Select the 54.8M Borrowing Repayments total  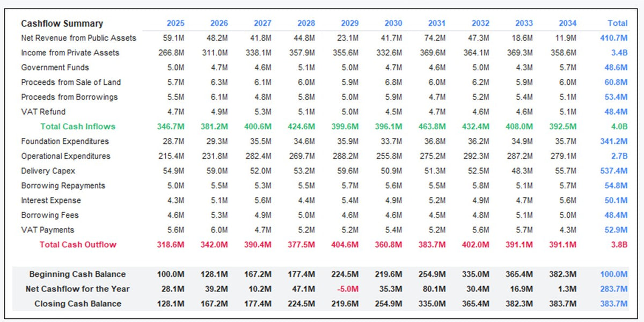616,186
